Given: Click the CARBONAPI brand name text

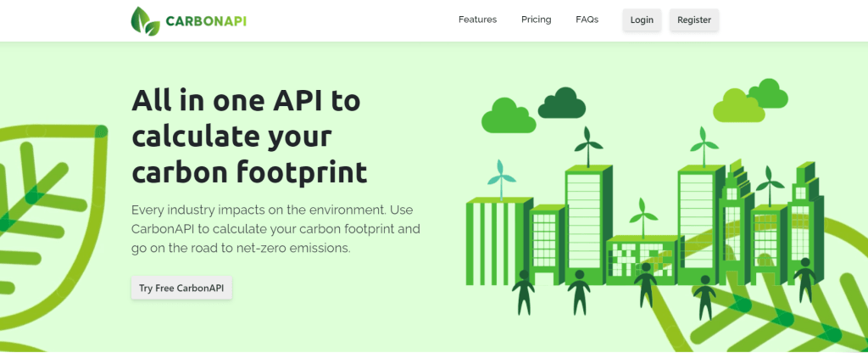Looking at the screenshot, I should pos(206,21).
